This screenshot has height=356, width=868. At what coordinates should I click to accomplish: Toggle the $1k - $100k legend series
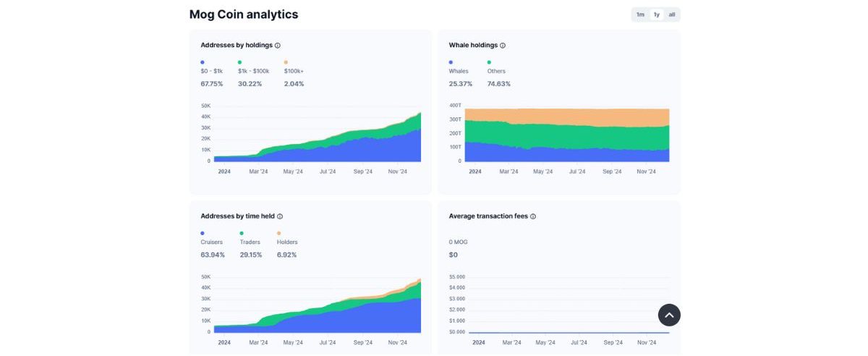tap(253, 71)
